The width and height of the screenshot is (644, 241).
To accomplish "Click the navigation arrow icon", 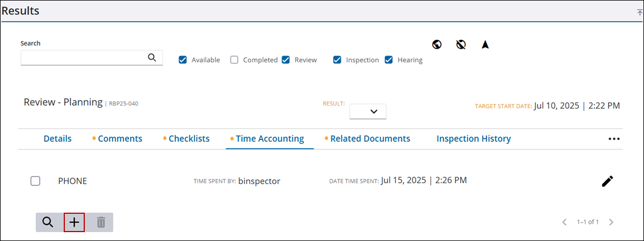I will click(x=485, y=44).
